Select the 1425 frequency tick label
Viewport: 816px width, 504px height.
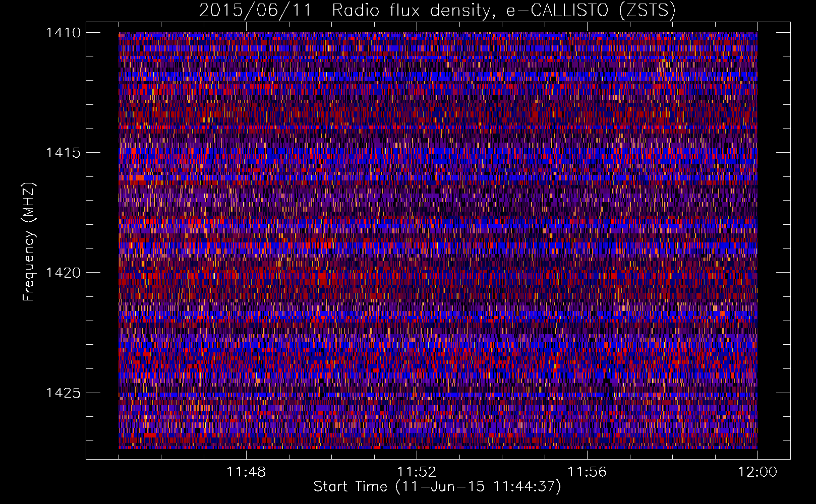click(x=63, y=393)
